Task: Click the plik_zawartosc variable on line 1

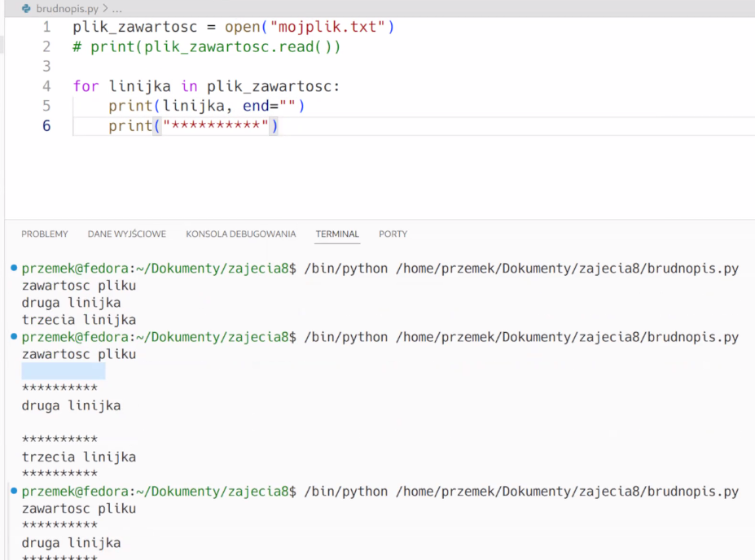Action: click(135, 28)
